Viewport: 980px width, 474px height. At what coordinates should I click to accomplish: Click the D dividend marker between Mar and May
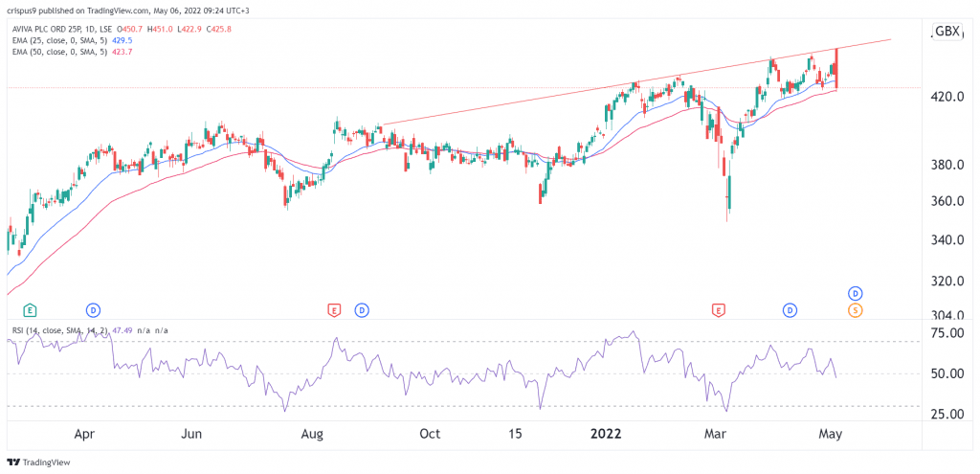pyautogui.click(x=791, y=309)
